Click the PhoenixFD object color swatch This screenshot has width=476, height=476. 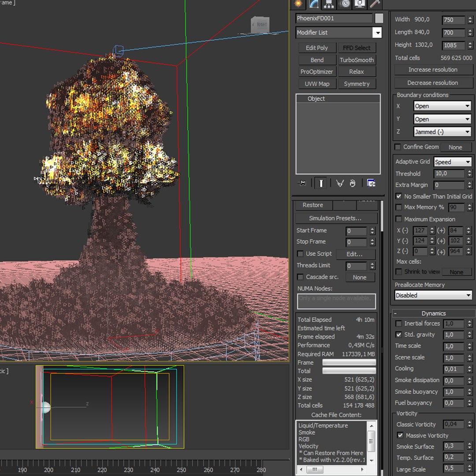(379, 18)
